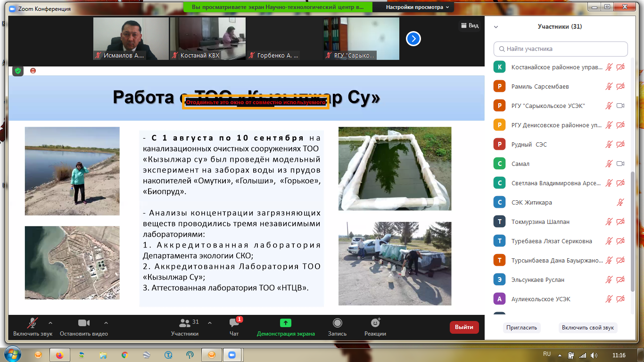
Task: Click the 11:16 clock in system tray
Action: pyautogui.click(x=619, y=355)
